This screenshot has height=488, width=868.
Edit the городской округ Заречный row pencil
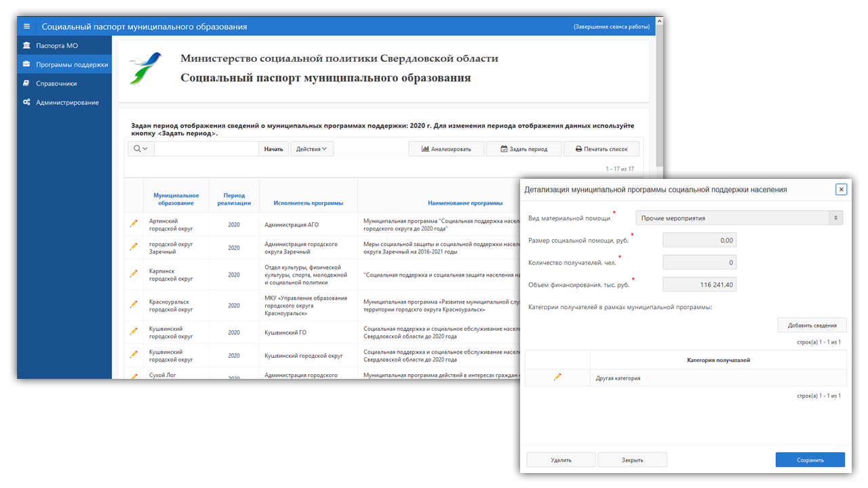(134, 247)
